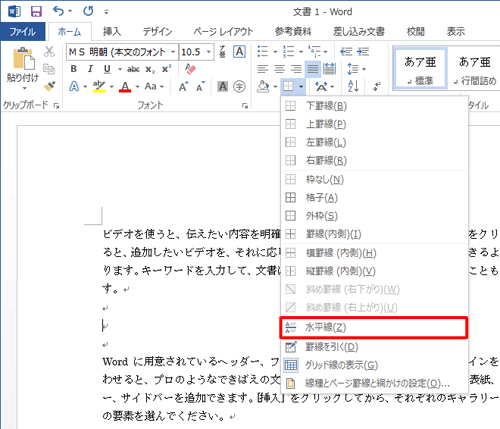Toggle Justify alignment
500x429 pixels.
point(313,69)
